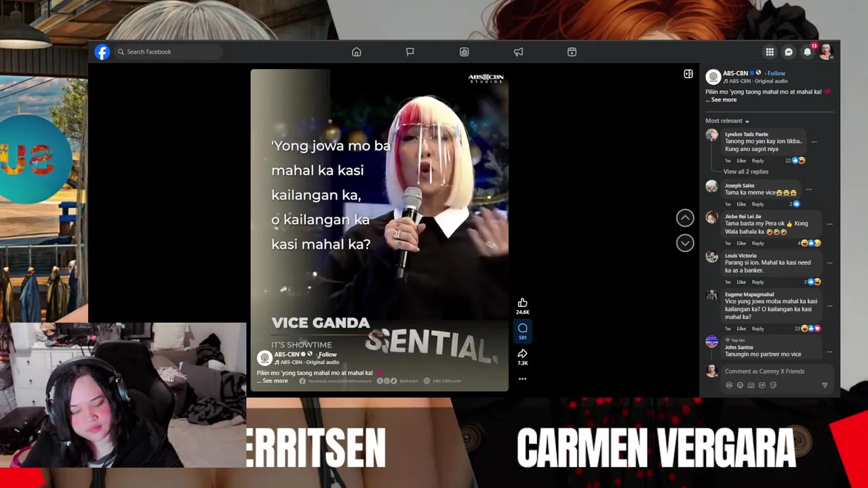Open reel comments bubble icon

pos(523,328)
